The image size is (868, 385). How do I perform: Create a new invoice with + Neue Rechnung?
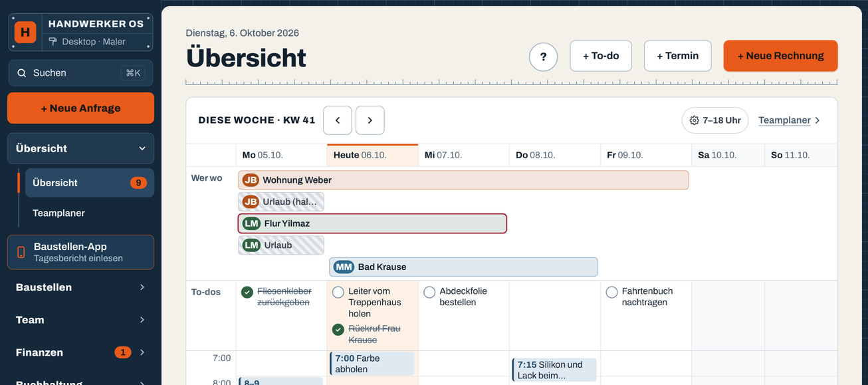tap(780, 56)
